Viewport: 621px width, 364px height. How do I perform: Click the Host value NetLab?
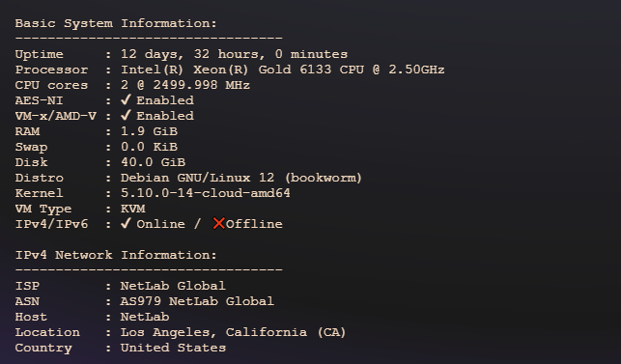coord(145,317)
